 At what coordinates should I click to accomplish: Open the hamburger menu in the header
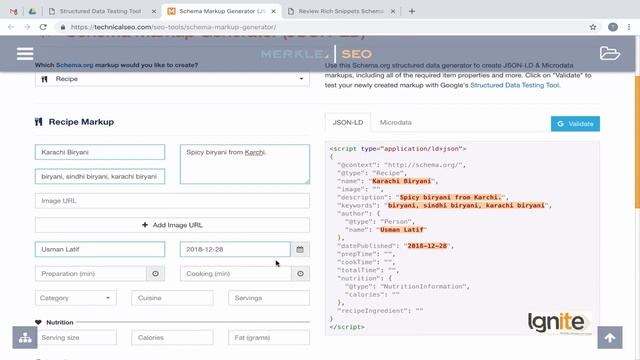[x=25, y=53]
